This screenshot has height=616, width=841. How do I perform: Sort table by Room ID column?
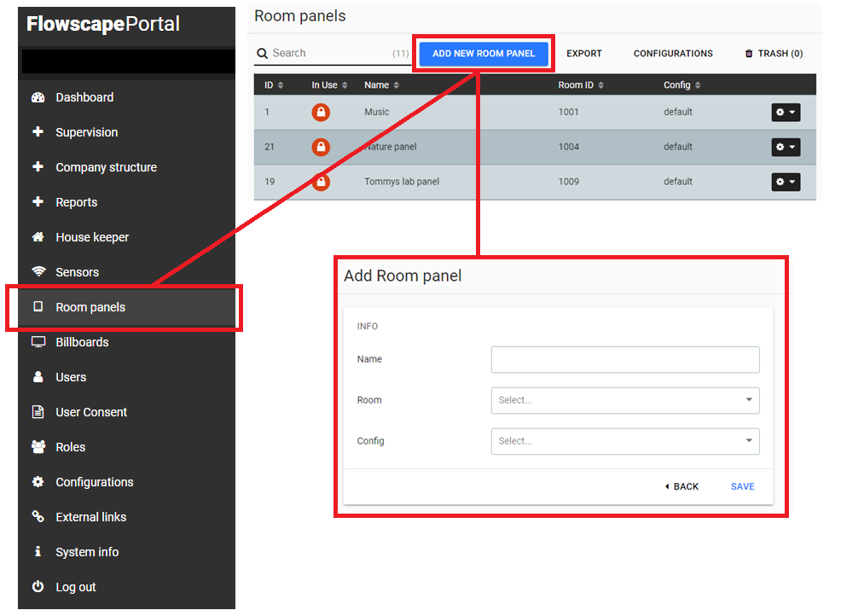[581, 85]
